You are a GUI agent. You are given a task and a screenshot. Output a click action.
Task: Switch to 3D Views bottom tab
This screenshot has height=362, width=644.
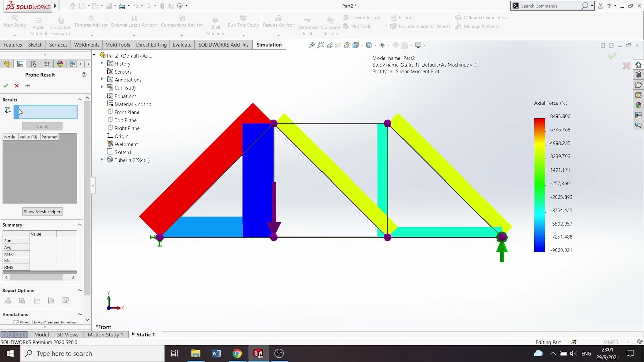(68, 334)
